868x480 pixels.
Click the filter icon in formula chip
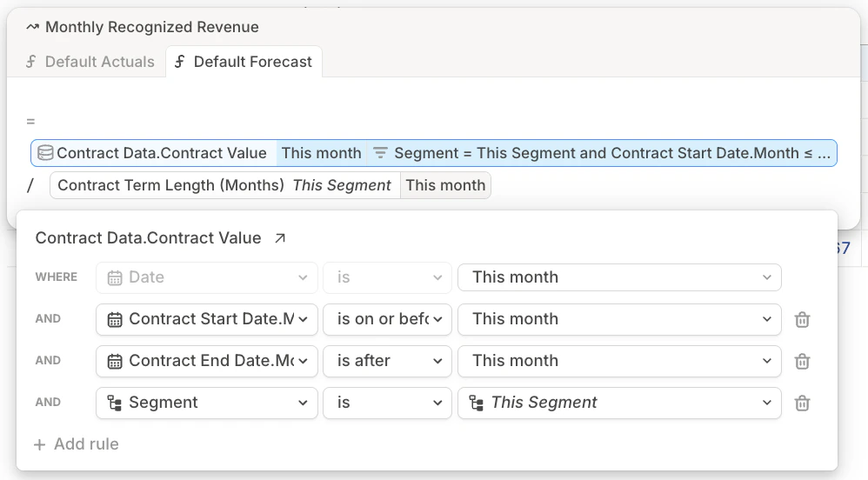[x=380, y=153]
